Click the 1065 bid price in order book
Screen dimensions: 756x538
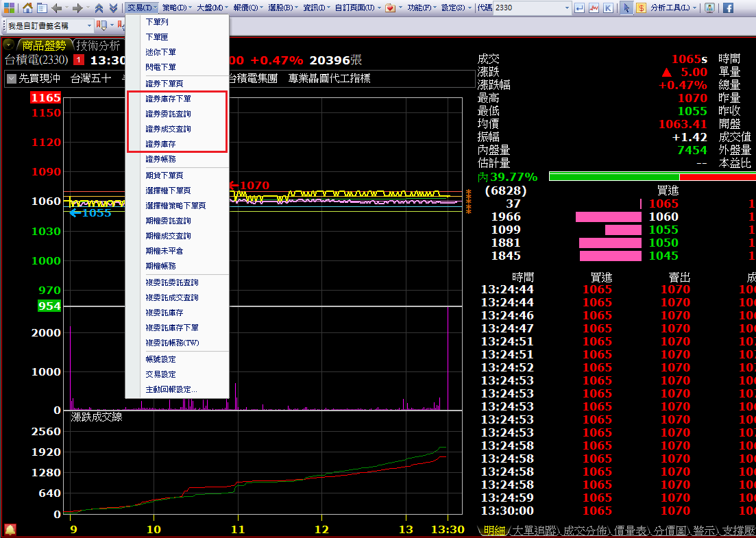pyautogui.click(x=663, y=204)
